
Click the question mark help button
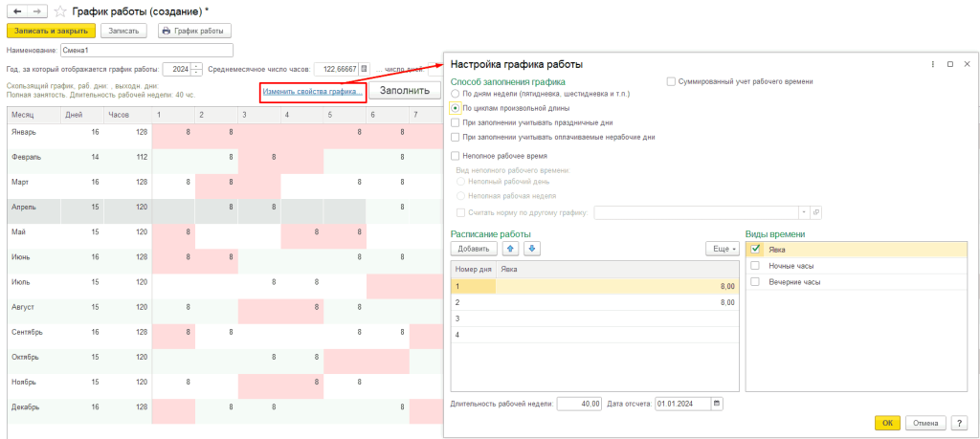coord(959,423)
